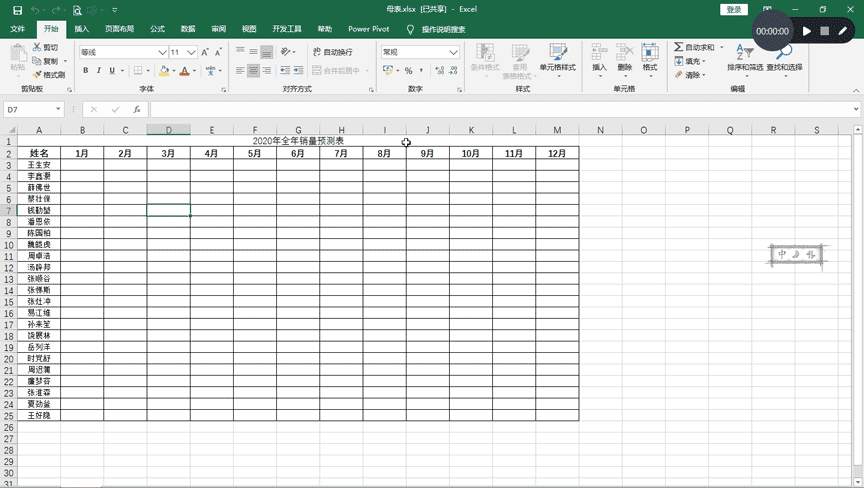Expand the formula bar
864x488 pixels.
[x=856, y=110]
